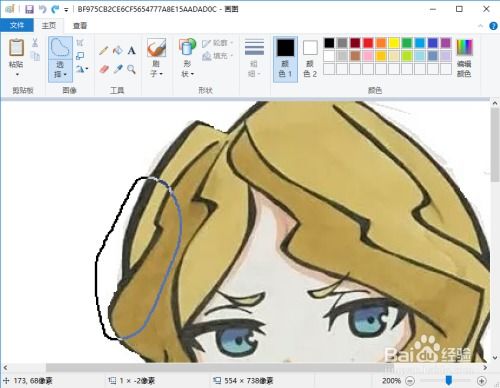Screen dimensions: 500x388
Task: Click the Paste clipboard icon
Action: pos(16,47)
